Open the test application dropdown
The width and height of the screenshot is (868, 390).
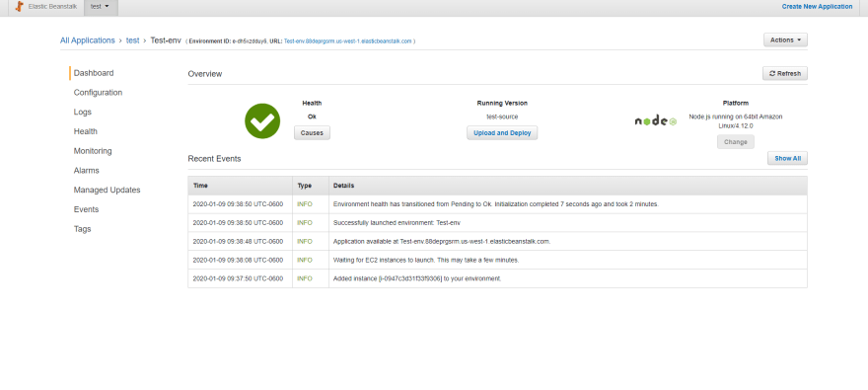coord(101,7)
